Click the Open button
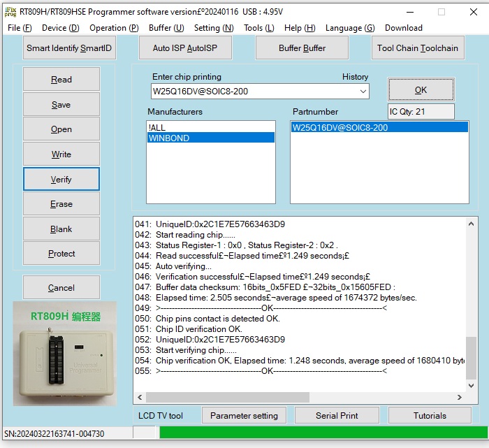This screenshot has height=448, width=489. coord(61,129)
